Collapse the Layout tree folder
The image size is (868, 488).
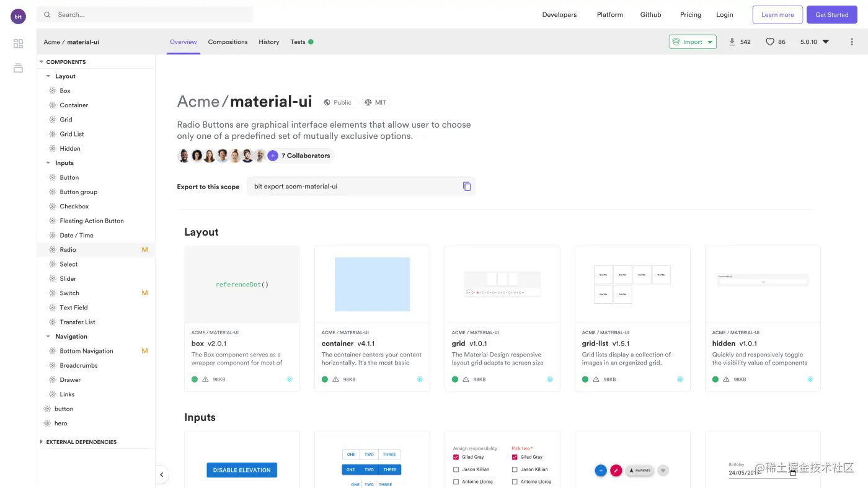[x=48, y=76]
